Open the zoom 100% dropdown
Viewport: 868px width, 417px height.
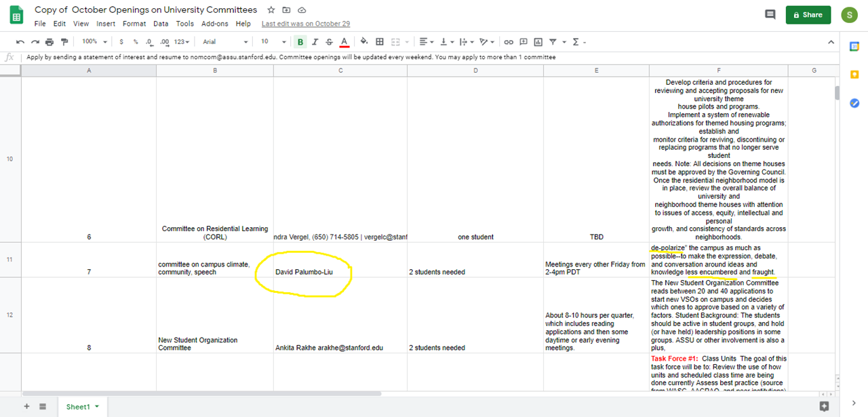pos(94,42)
